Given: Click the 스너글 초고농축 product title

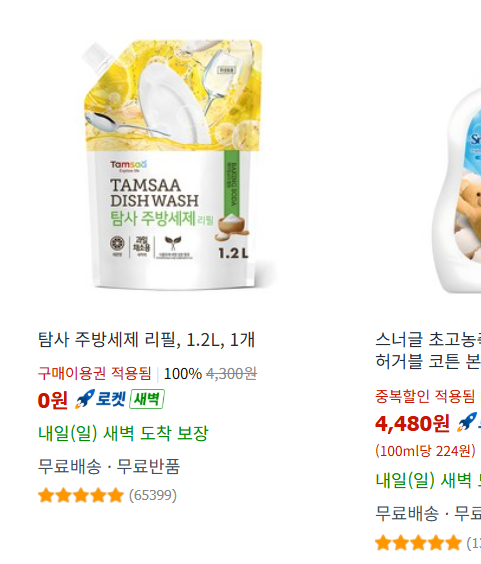Looking at the screenshot, I should [428, 350].
